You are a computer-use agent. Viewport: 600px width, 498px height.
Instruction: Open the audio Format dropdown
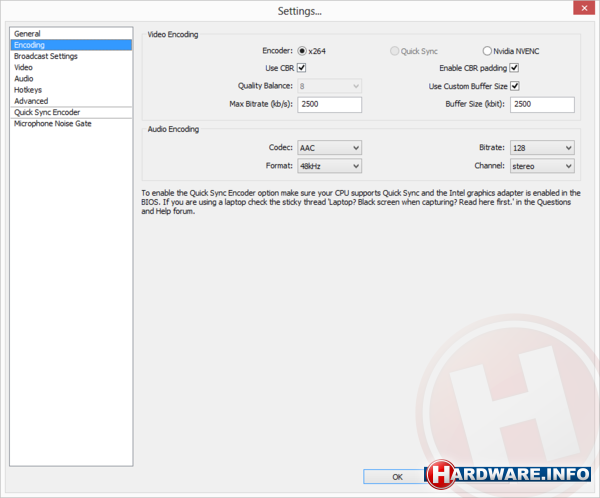329,166
